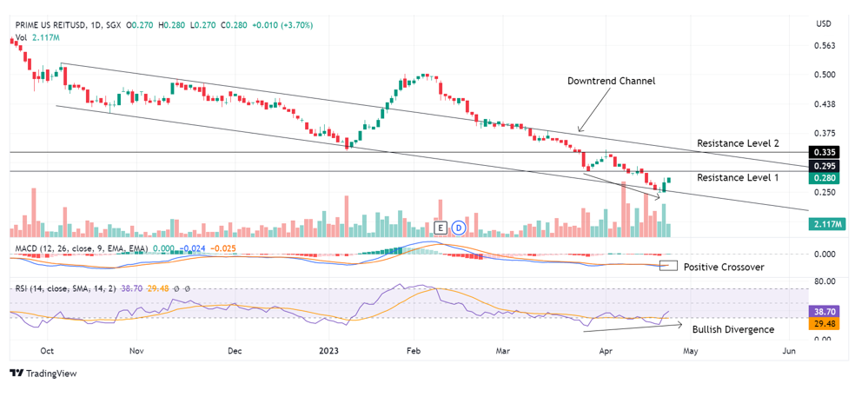Select the high value H0.280
Image resolution: width=868 pixels, height=397 pixels.
coord(170,25)
